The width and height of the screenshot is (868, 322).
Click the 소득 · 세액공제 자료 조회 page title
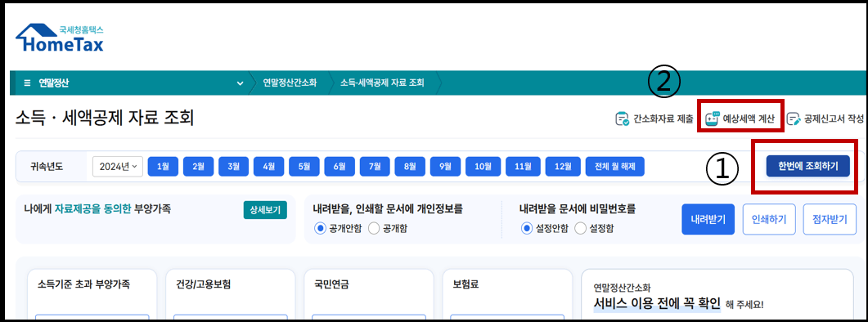pos(106,118)
